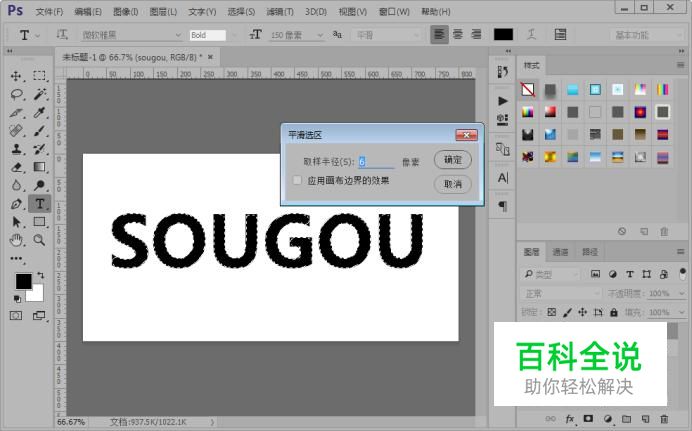Select the Crop tool
The image size is (692, 431).
click(x=16, y=112)
